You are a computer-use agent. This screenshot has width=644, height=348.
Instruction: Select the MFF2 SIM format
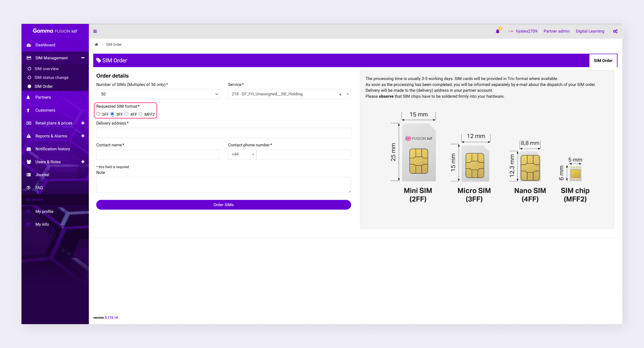click(x=140, y=114)
